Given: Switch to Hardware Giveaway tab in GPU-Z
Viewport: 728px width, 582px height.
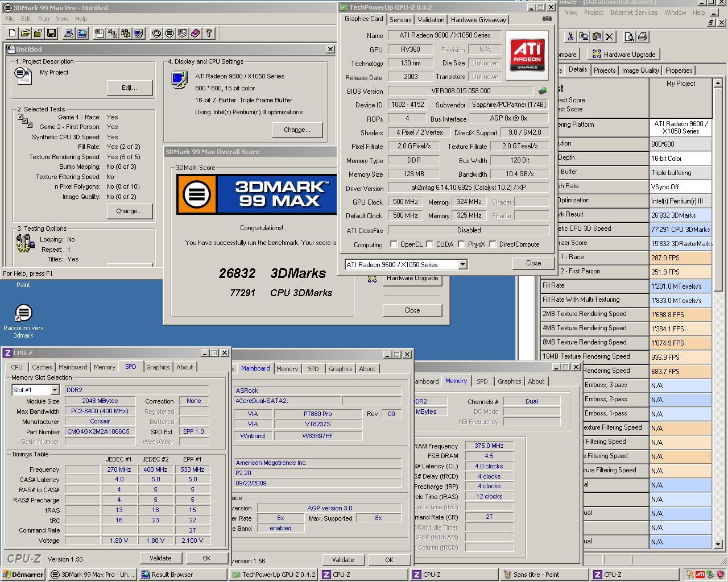Looking at the screenshot, I should click(x=478, y=19).
